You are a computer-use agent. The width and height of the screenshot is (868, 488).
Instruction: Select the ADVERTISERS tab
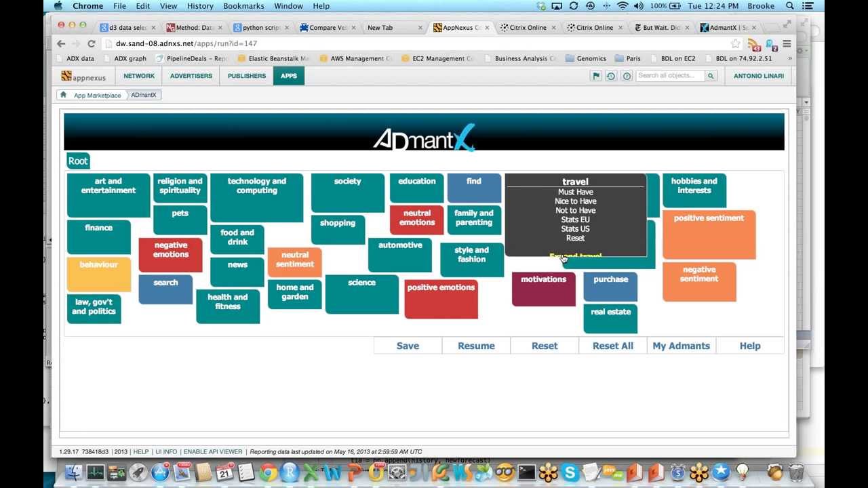[x=191, y=76]
